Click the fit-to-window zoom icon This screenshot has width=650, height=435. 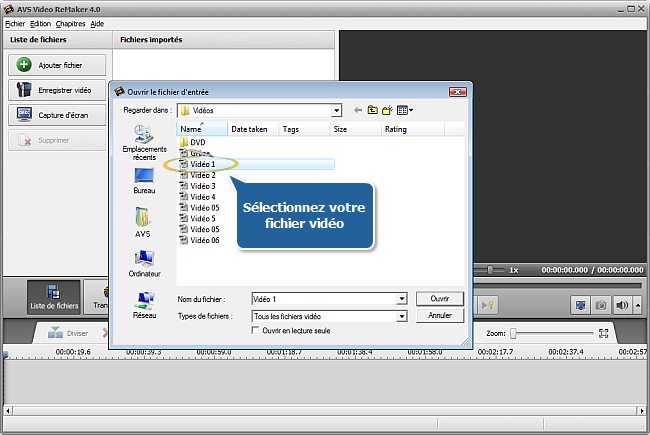tap(603, 333)
